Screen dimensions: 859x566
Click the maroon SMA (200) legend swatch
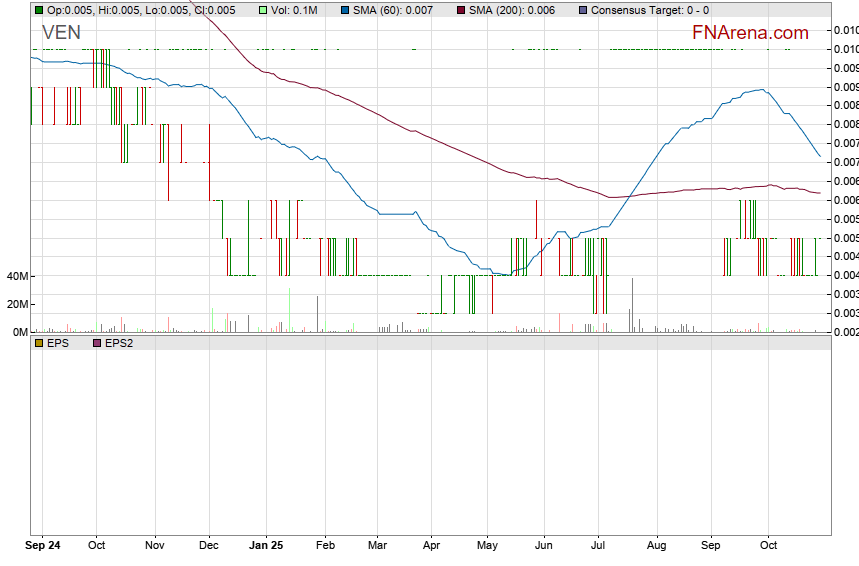pos(461,10)
